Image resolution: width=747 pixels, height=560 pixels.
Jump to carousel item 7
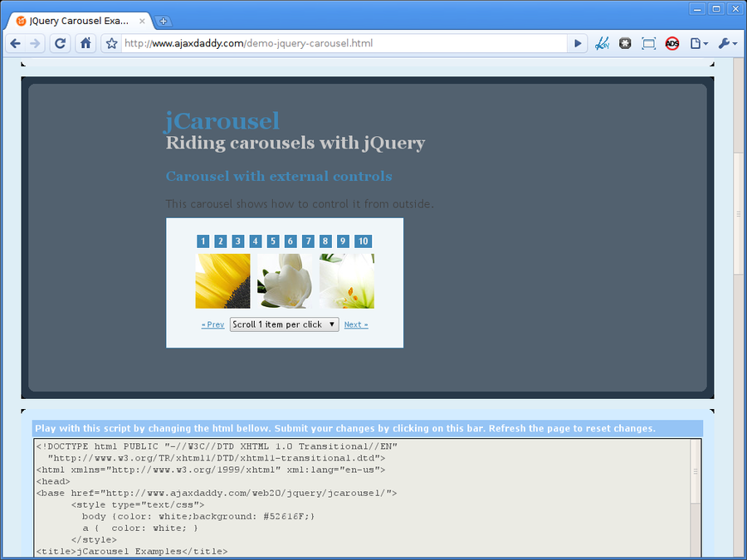(x=308, y=241)
